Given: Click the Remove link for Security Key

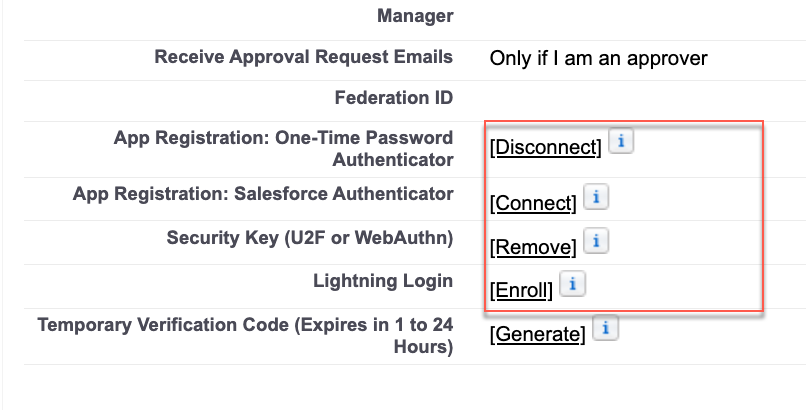Looking at the screenshot, I should pos(533,247).
